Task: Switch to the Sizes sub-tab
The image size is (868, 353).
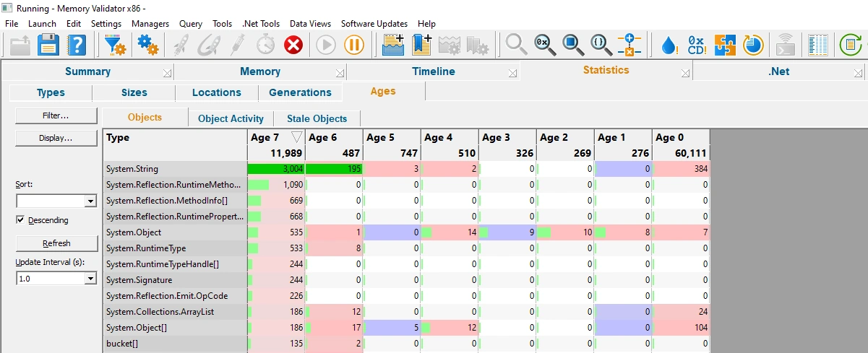Action: click(x=134, y=92)
